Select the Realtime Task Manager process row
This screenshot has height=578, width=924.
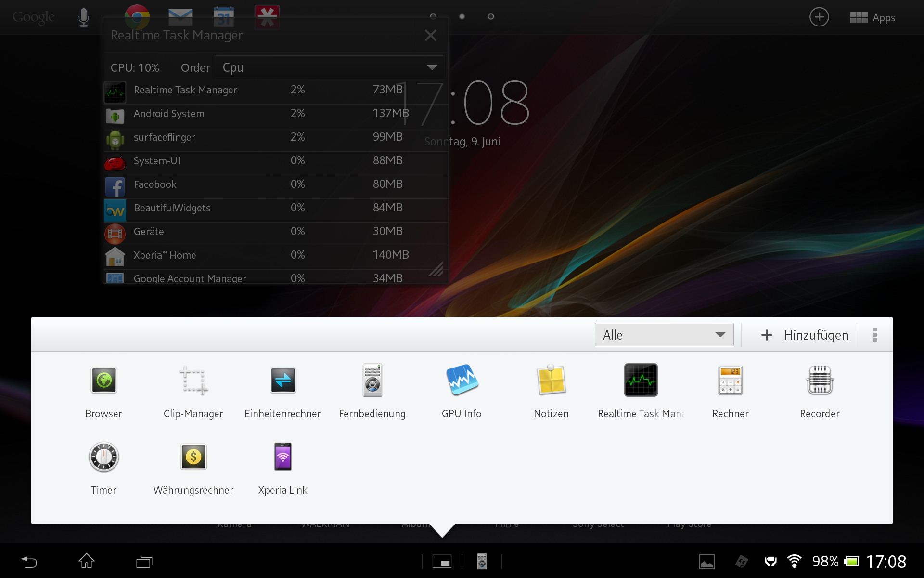pyautogui.click(x=276, y=92)
